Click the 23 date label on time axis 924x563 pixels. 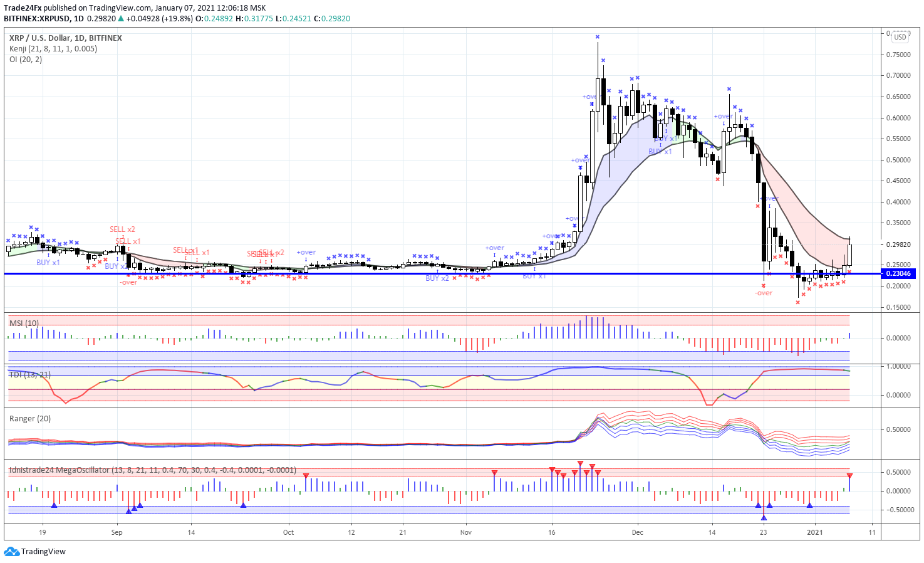point(763,532)
